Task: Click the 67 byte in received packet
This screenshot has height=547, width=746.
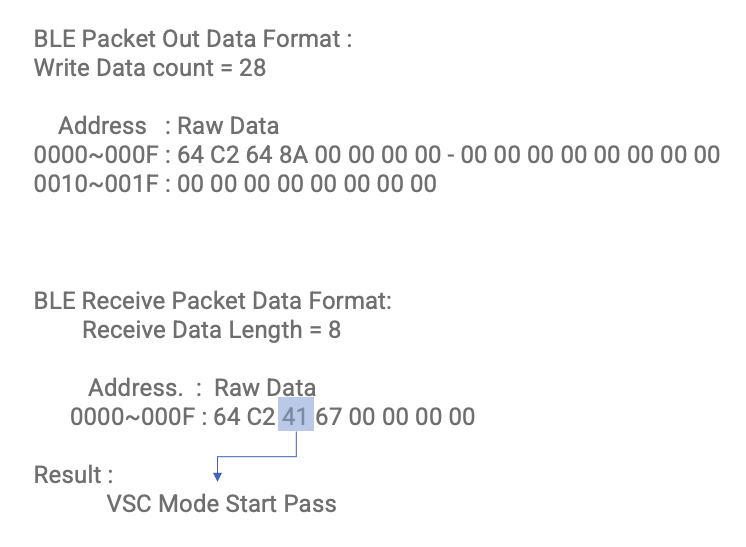Action: coord(328,417)
